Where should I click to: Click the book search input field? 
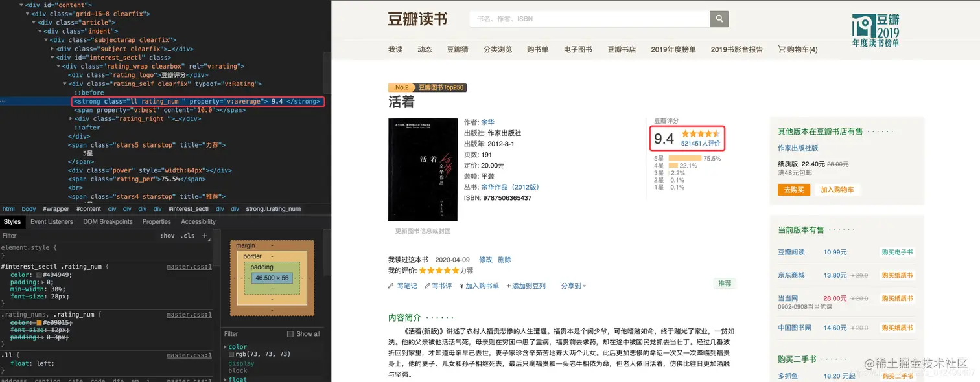pos(589,19)
